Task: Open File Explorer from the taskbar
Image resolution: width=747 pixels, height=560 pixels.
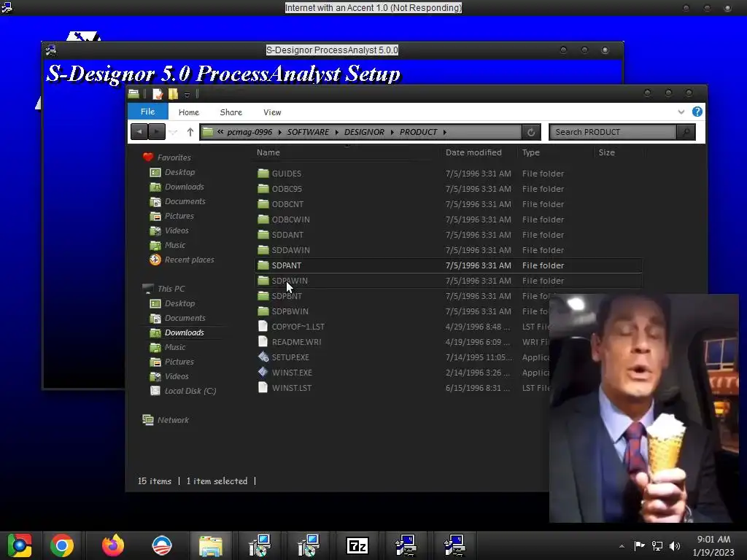Action: 211,545
